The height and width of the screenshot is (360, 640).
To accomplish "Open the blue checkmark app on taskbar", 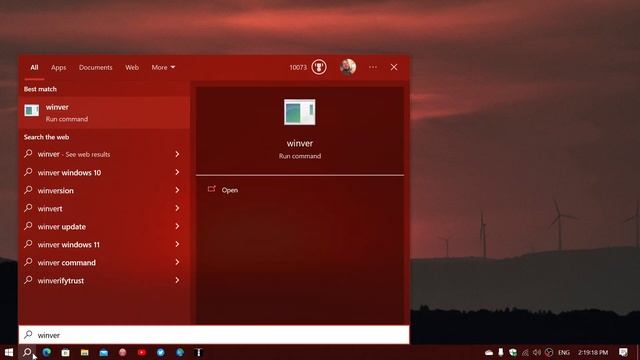I will (161, 352).
